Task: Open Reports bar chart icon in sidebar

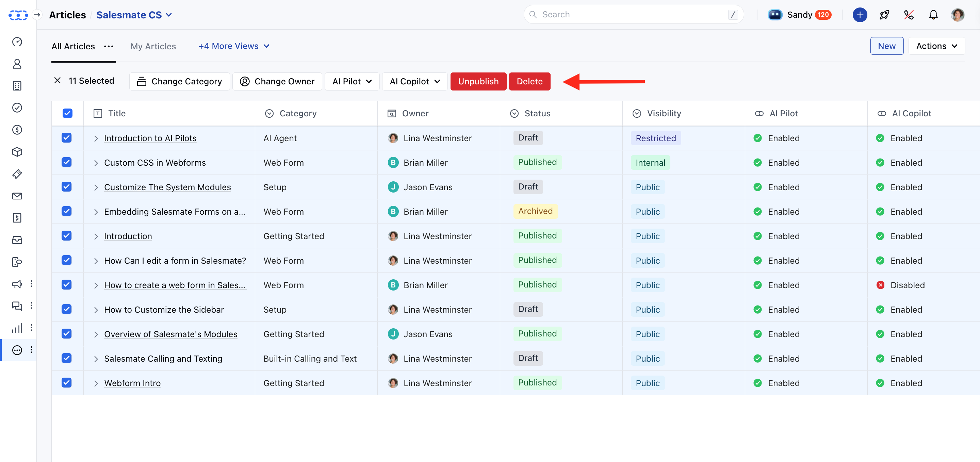Action: [x=17, y=328]
